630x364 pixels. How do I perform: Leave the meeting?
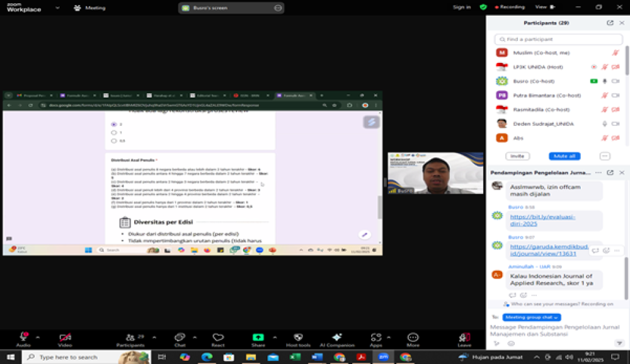[x=464, y=339]
